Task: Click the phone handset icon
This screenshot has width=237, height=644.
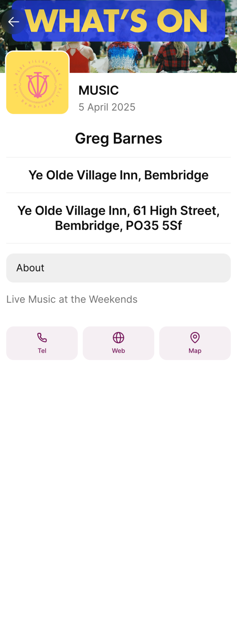Action: point(42,337)
